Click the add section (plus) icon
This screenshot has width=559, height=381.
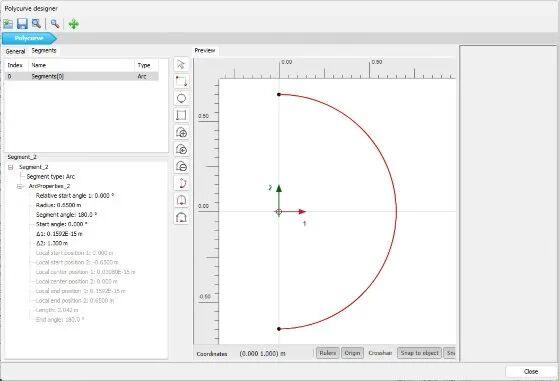[181, 133]
